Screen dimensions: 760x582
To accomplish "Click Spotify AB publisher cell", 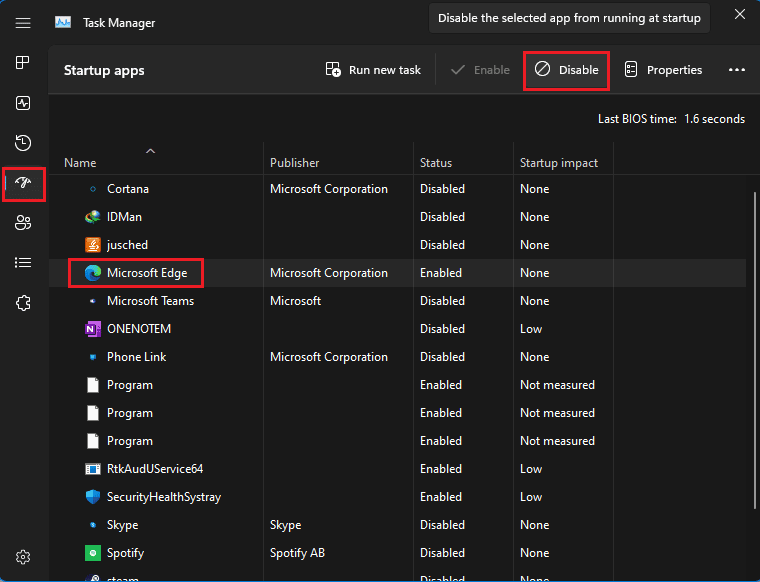I will click(x=297, y=553).
